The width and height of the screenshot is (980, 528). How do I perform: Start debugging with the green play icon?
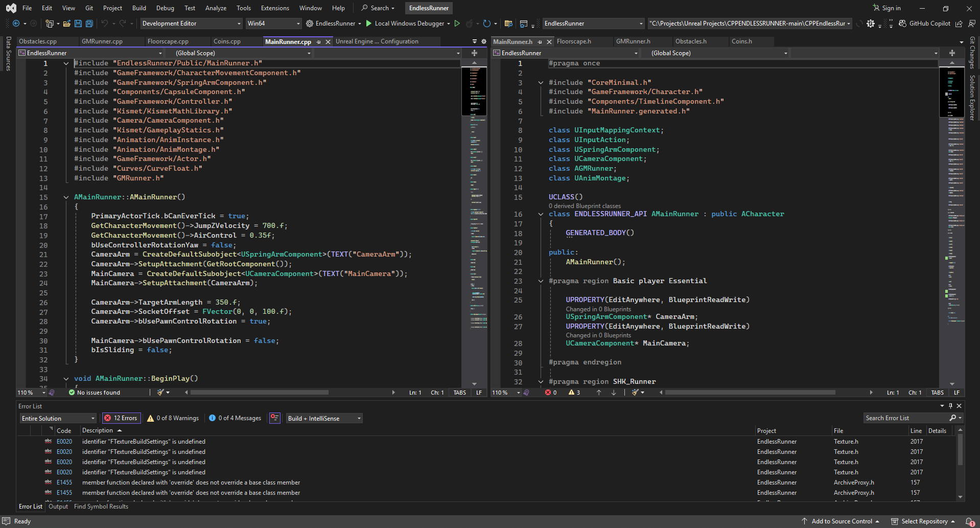pos(369,24)
